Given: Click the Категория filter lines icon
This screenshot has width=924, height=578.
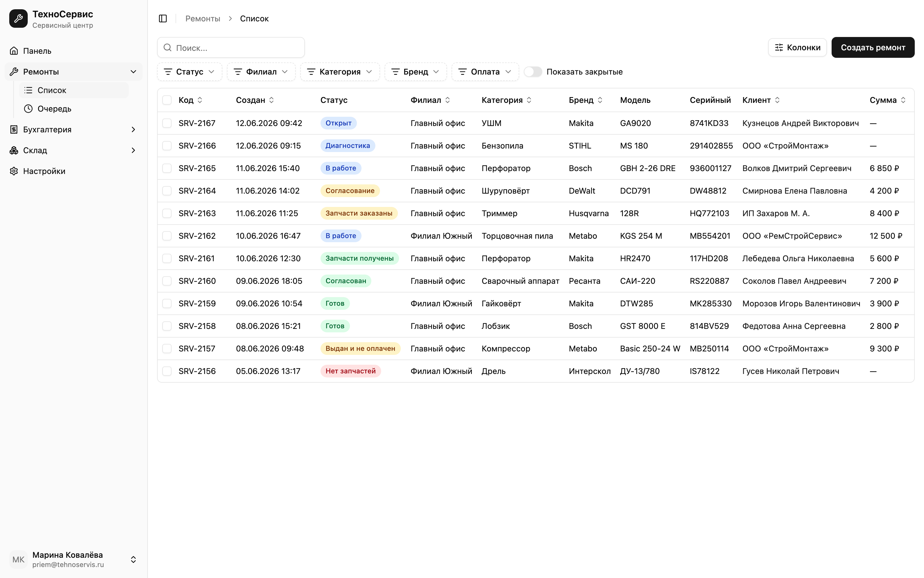Looking at the screenshot, I should coord(311,71).
